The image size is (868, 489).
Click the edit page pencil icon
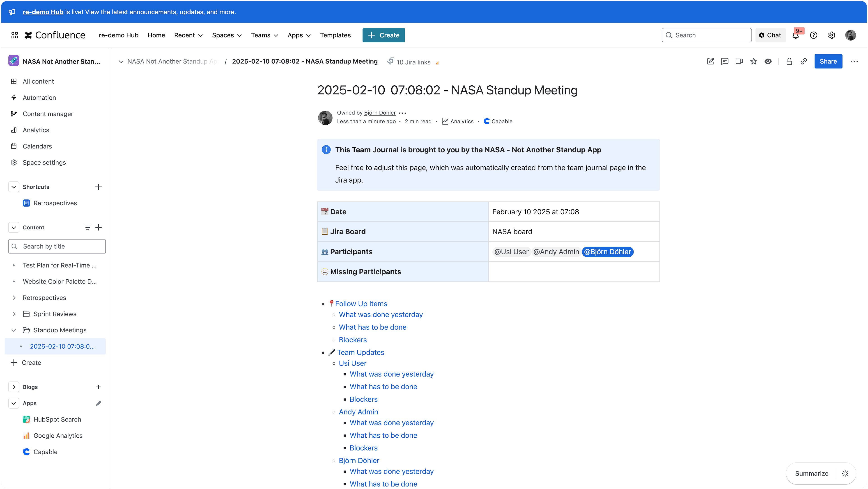click(x=710, y=61)
